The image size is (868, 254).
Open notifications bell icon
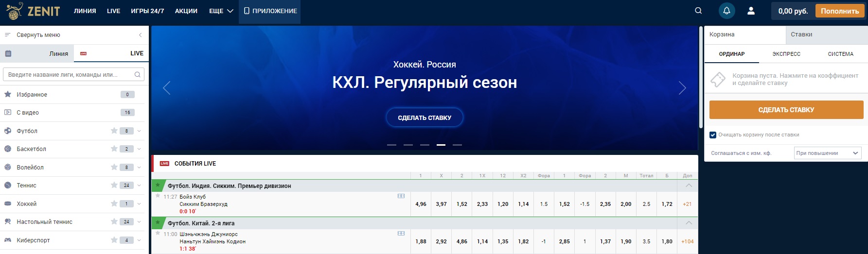click(x=727, y=11)
